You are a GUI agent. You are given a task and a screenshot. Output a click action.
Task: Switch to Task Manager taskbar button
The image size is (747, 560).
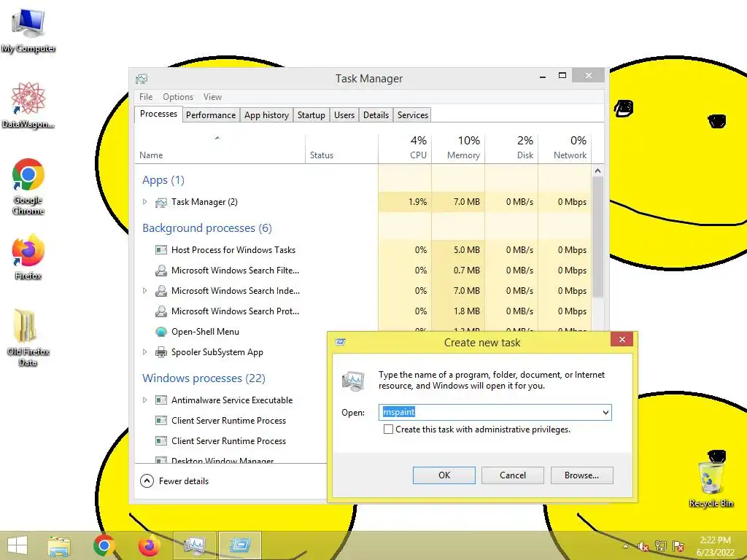pyautogui.click(x=194, y=545)
